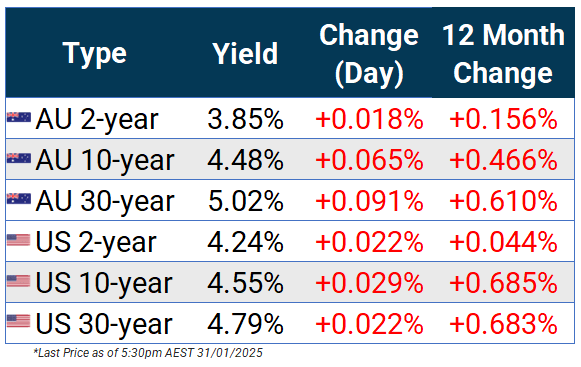This screenshot has width=581, height=367.
Task: Click US 2-year 12 month change +0.044%
Action: pos(503,242)
